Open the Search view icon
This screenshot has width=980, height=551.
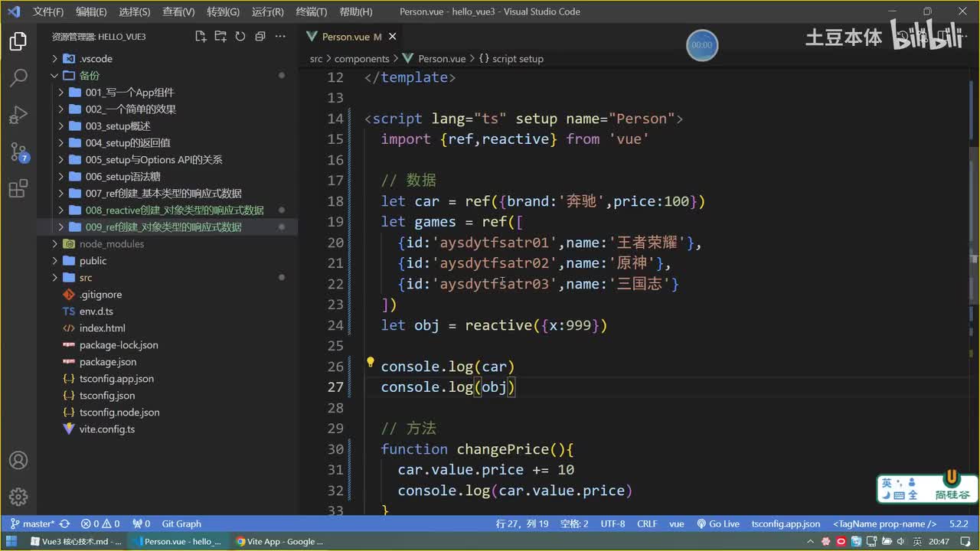18,78
